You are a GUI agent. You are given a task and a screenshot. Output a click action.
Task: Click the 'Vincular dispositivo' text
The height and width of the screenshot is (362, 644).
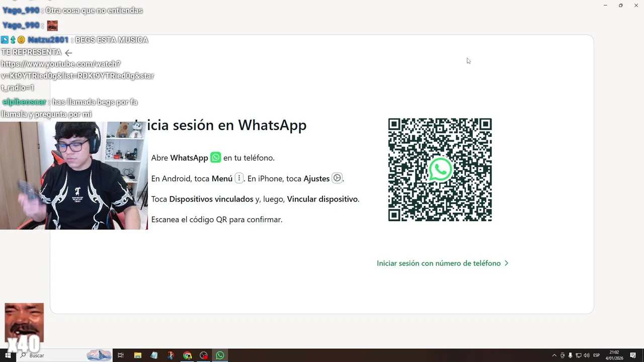322,199
